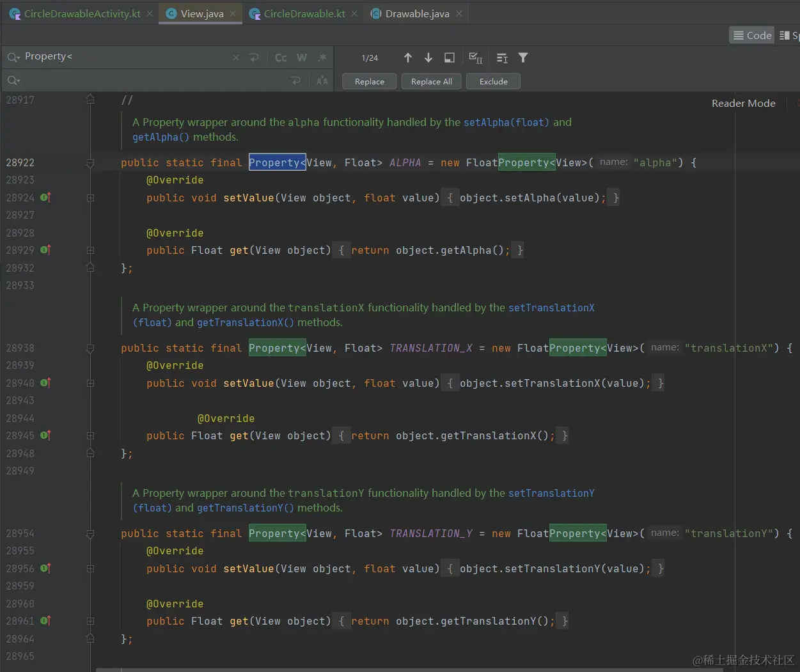Click the Replace button
This screenshot has width=800, height=672.
(370, 81)
